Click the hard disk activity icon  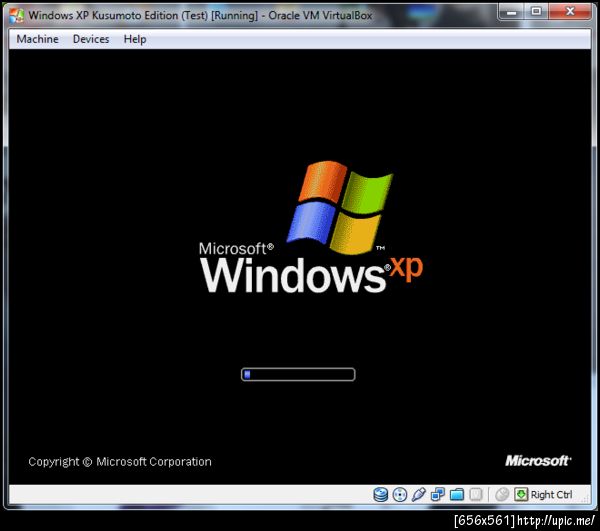380,495
